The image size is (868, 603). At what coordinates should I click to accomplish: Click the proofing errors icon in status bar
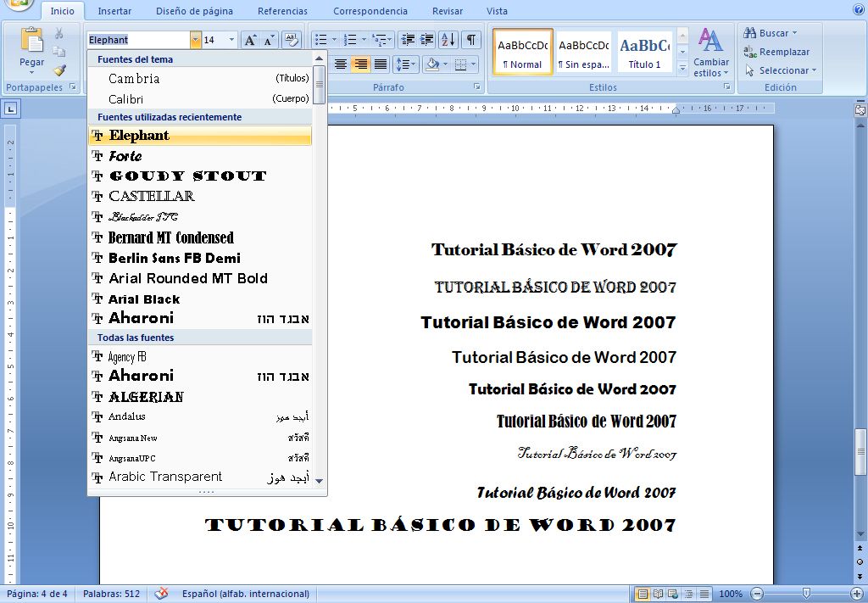(x=161, y=594)
